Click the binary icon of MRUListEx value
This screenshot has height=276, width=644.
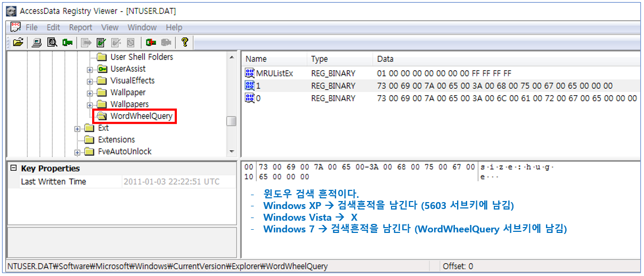pos(249,73)
